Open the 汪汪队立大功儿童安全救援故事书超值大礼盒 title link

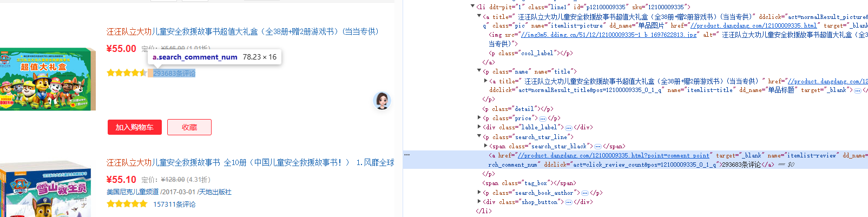pyautogui.click(x=242, y=31)
